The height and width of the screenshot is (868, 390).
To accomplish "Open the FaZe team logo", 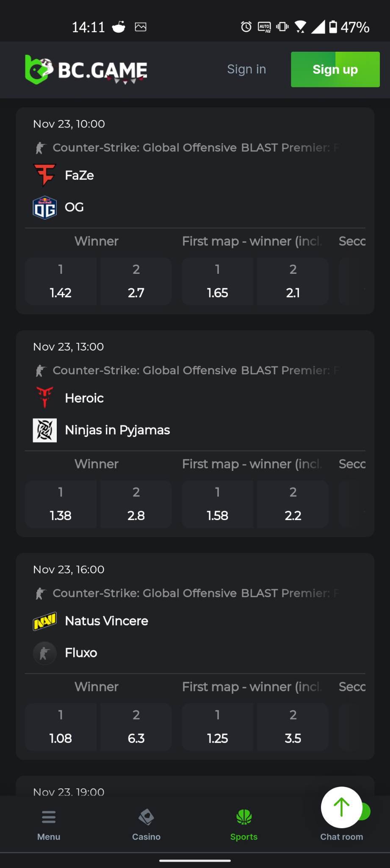I will 44,175.
